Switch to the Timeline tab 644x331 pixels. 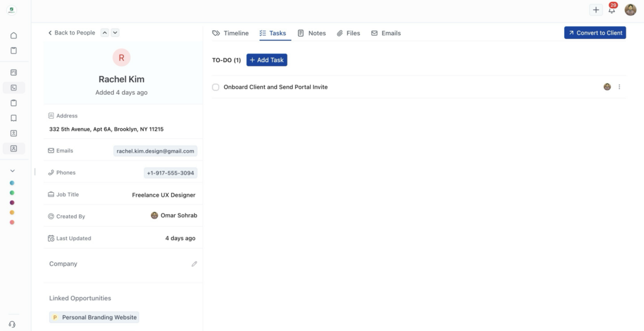[x=230, y=33]
